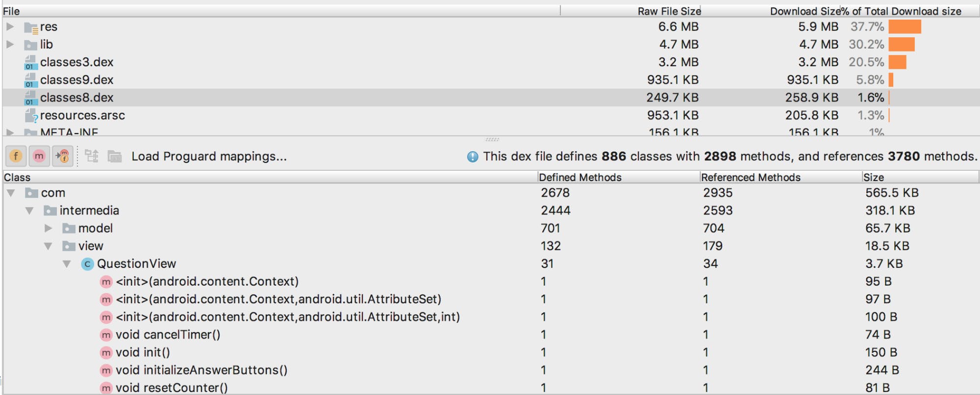Screen dimensions: 980x395
Task: Click the resources.arsc file icon
Action: [31, 115]
